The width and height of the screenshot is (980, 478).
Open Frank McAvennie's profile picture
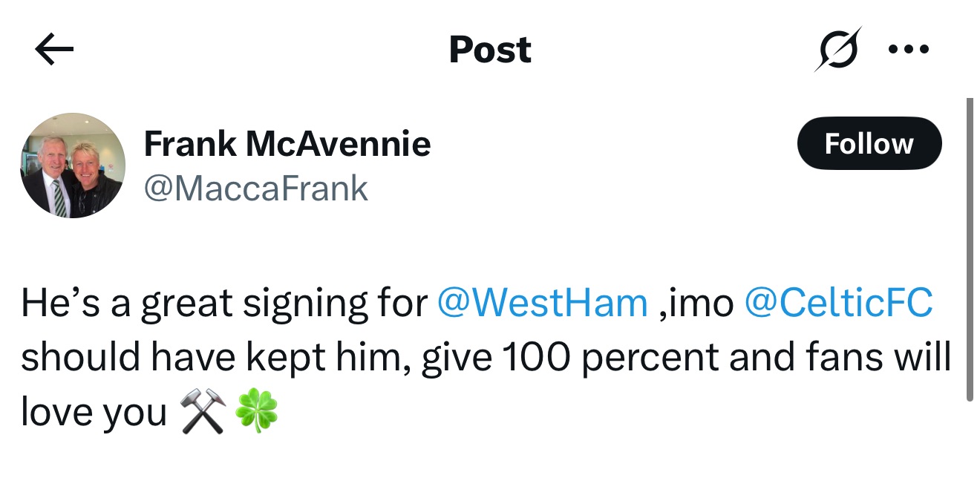coord(72,166)
